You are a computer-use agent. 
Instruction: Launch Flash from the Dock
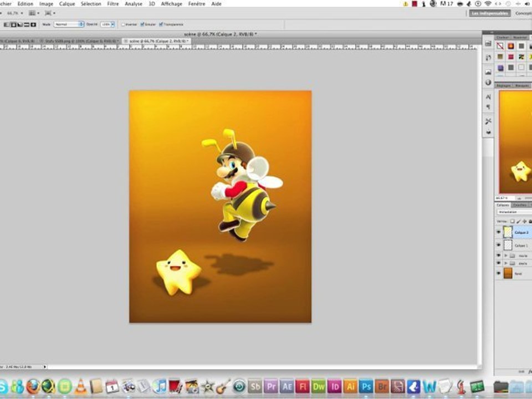pyautogui.click(x=303, y=386)
